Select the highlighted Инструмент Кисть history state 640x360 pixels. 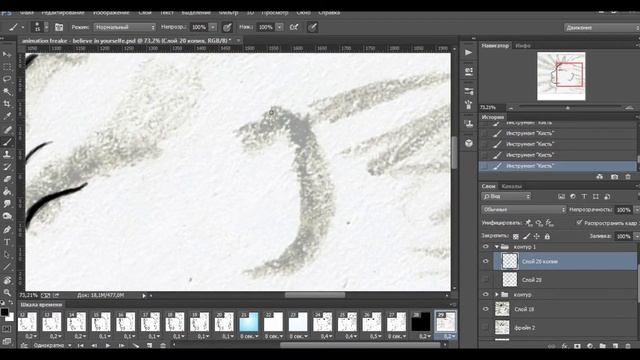point(558,166)
